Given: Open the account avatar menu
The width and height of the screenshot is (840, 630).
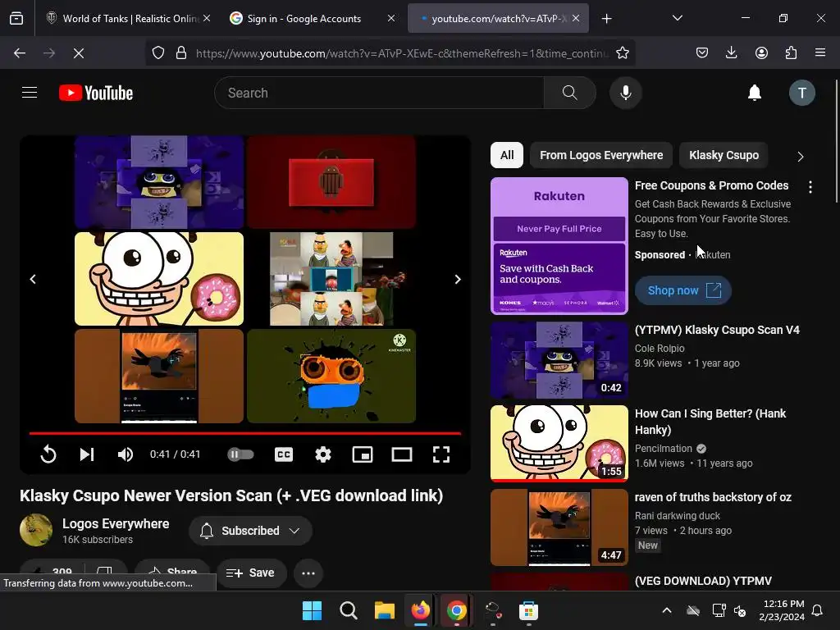Looking at the screenshot, I should click(801, 93).
